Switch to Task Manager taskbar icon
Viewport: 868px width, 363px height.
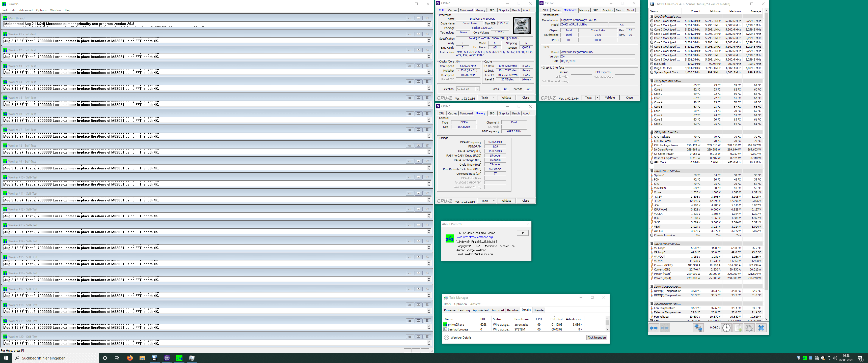[192, 358]
